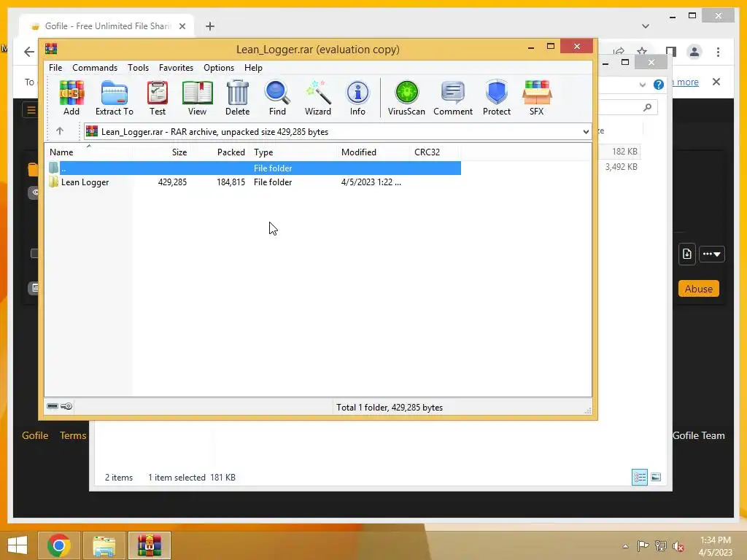
Task: Switch Explorer to details view icon
Action: [x=639, y=477]
